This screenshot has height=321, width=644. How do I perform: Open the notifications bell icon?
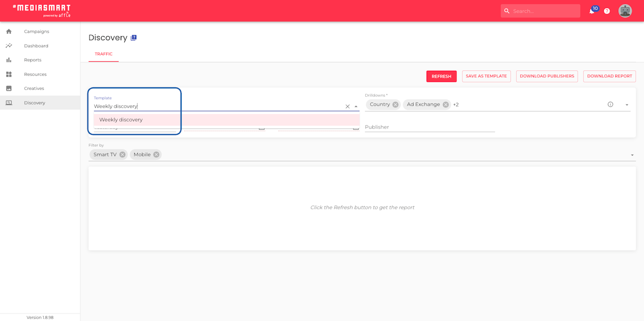[x=592, y=11]
